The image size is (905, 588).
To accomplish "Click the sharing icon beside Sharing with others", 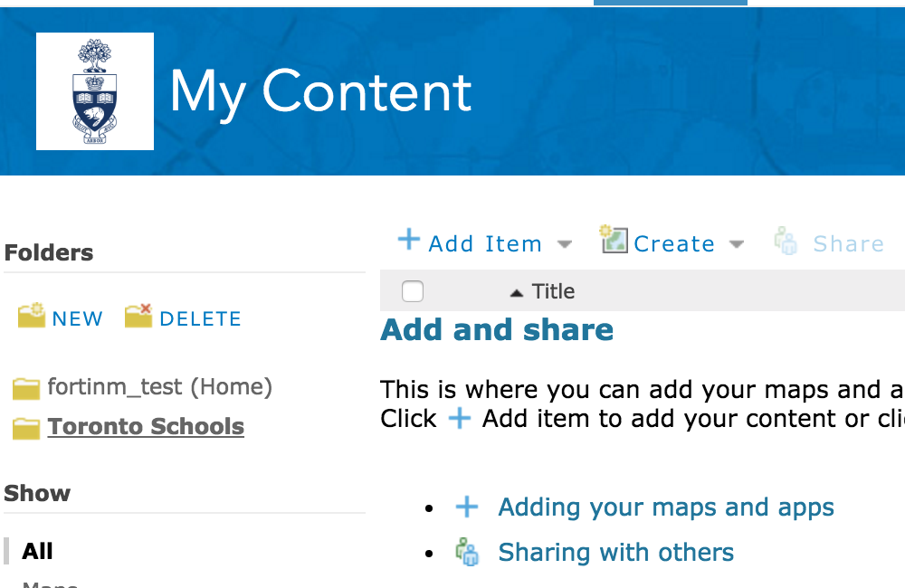I will [468, 552].
